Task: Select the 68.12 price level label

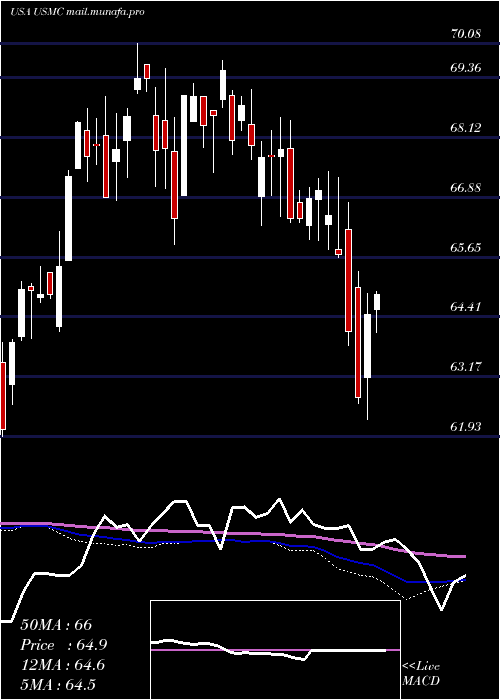Action: [x=466, y=128]
